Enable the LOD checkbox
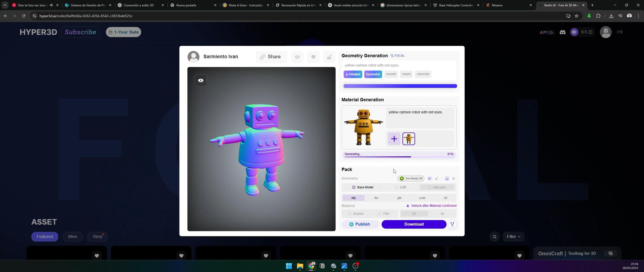This screenshot has height=272, width=644. click(396, 187)
